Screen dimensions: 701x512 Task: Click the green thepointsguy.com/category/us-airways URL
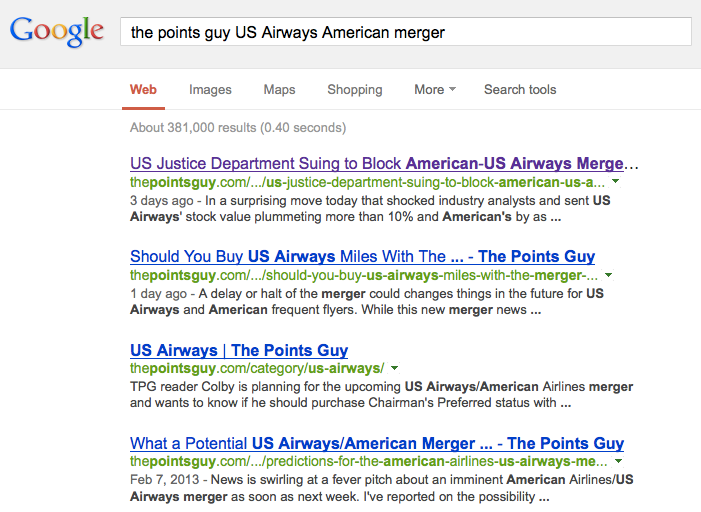[x=257, y=369]
